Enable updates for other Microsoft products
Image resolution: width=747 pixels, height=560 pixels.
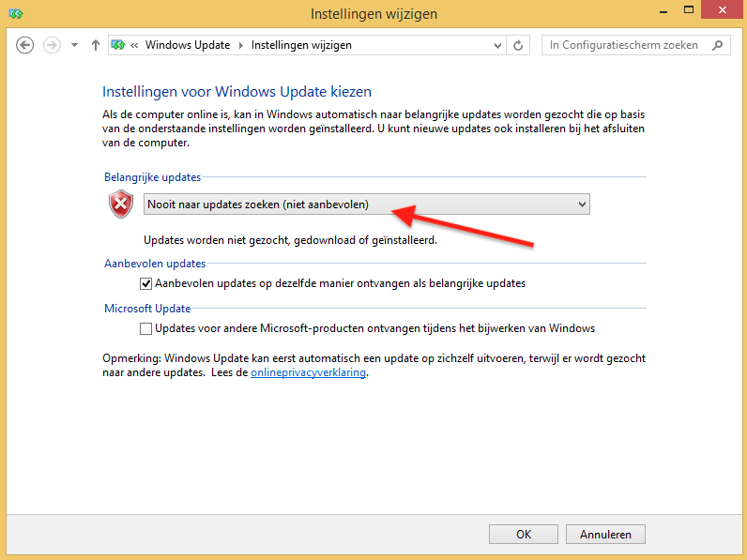(145, 329)
